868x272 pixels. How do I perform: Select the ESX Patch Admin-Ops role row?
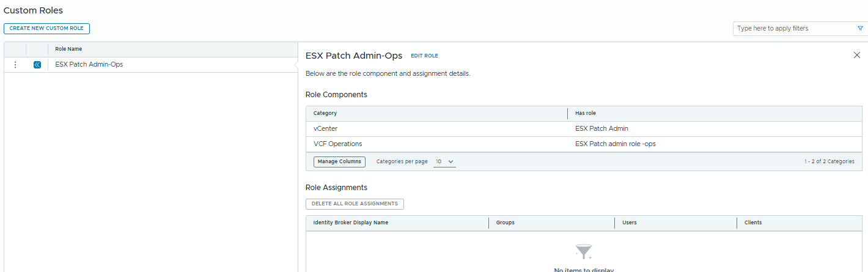(x=150, y=65)
